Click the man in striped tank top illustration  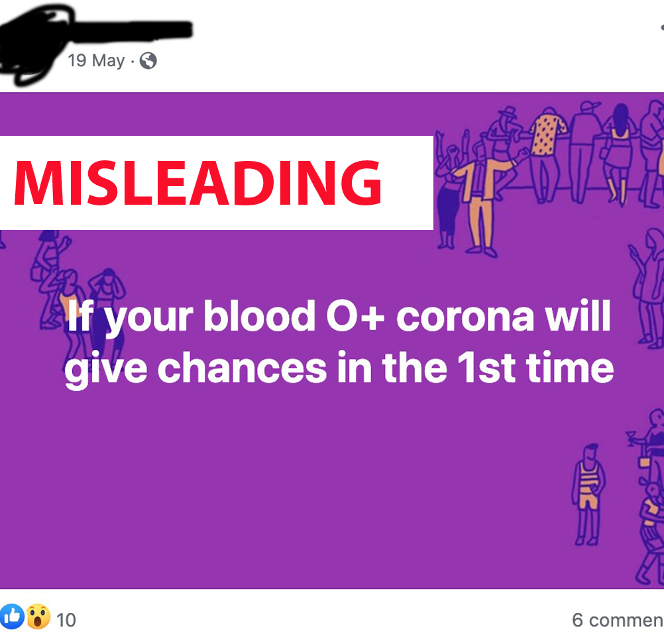[x=589, y=494]
